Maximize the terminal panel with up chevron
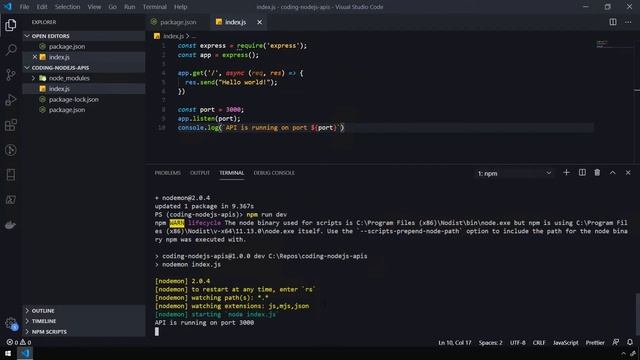 (x=613, y=173)
